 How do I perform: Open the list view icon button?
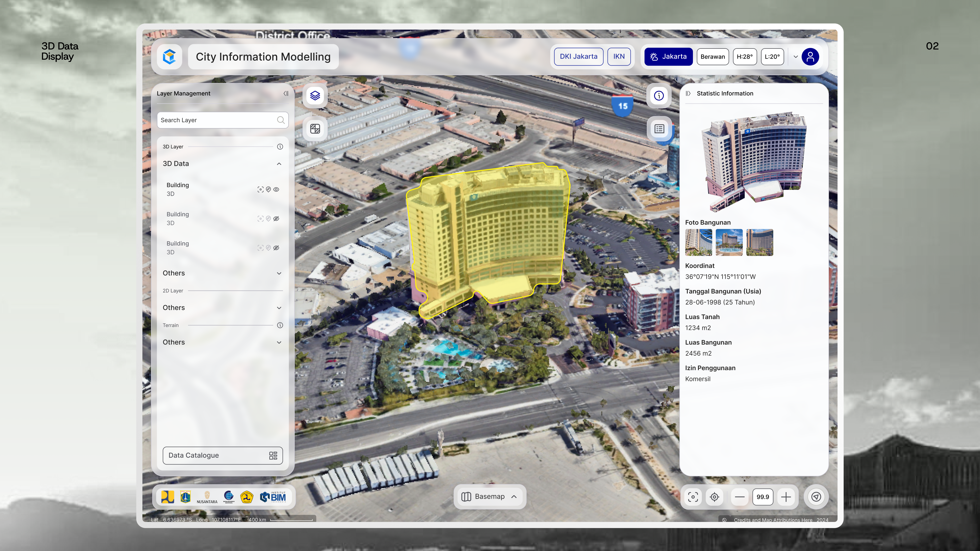[x=659, y=129]
